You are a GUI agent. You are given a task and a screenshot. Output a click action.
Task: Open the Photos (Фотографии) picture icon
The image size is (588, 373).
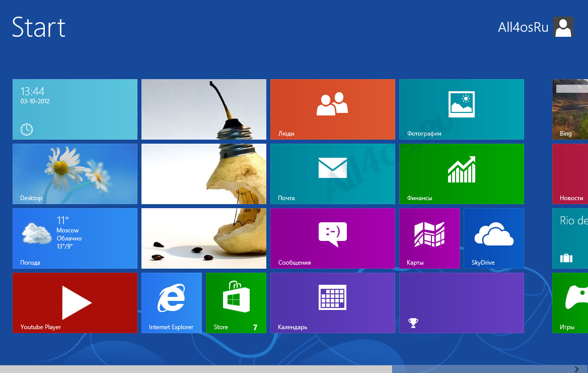point(462,104)
